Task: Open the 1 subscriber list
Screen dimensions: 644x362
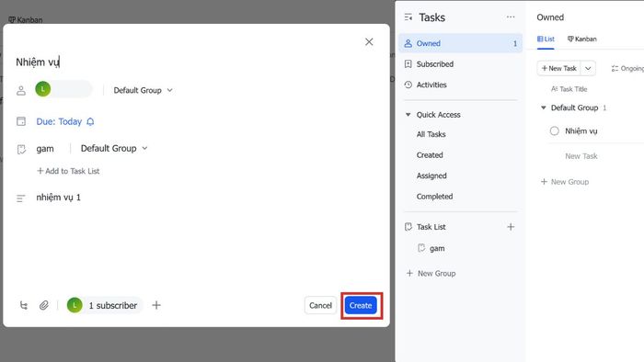Action: pos(104,305)
